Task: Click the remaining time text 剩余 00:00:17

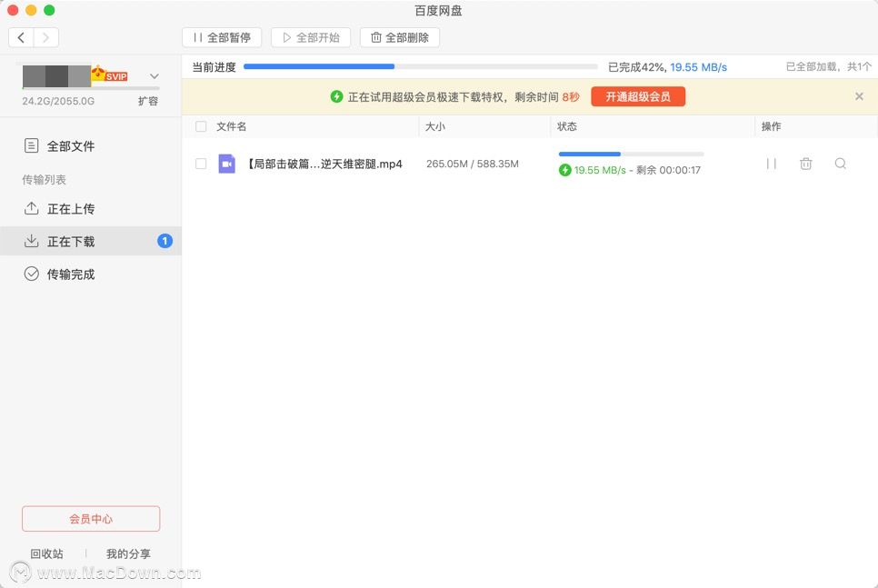Action: coord(669,170)
